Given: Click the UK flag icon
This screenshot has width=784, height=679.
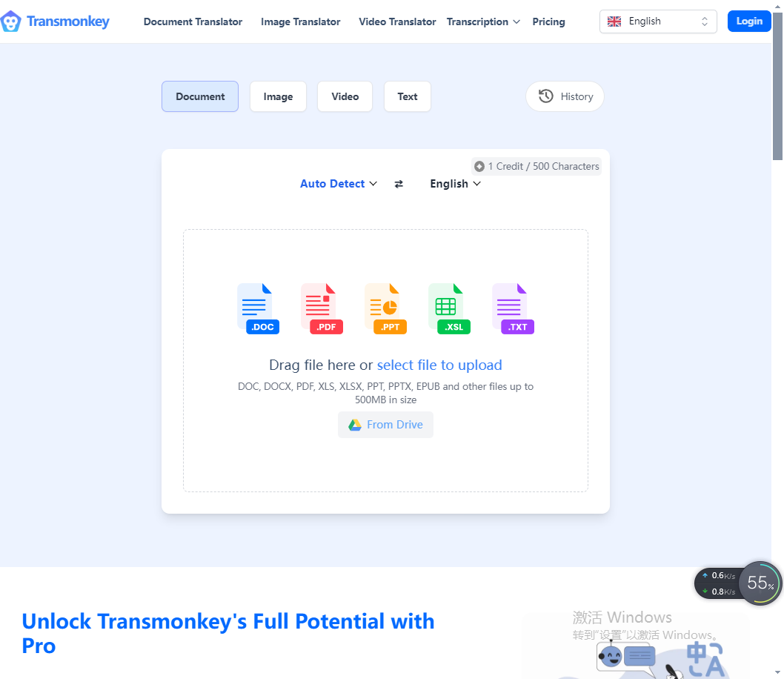Looking at the screenshot, I should (614, 21).
